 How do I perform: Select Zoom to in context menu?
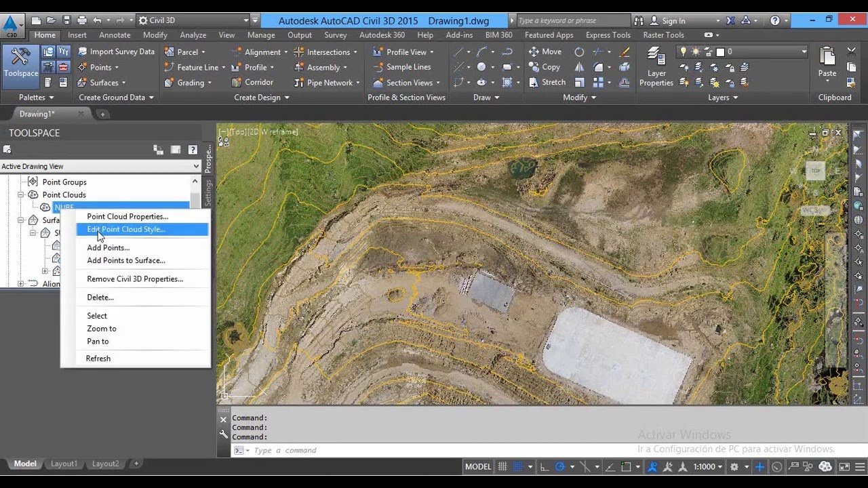tap(102, 328)
